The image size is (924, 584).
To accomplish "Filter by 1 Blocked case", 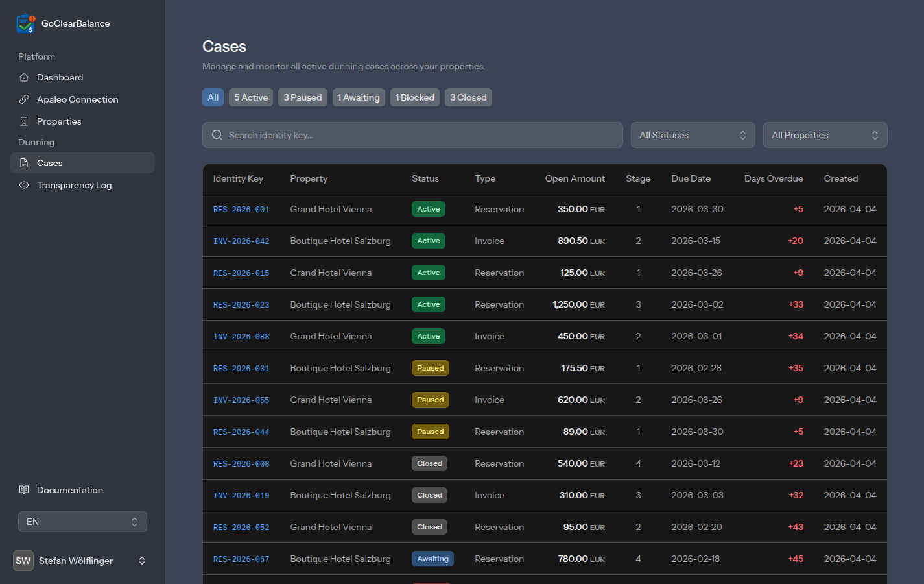I will 415,97.
